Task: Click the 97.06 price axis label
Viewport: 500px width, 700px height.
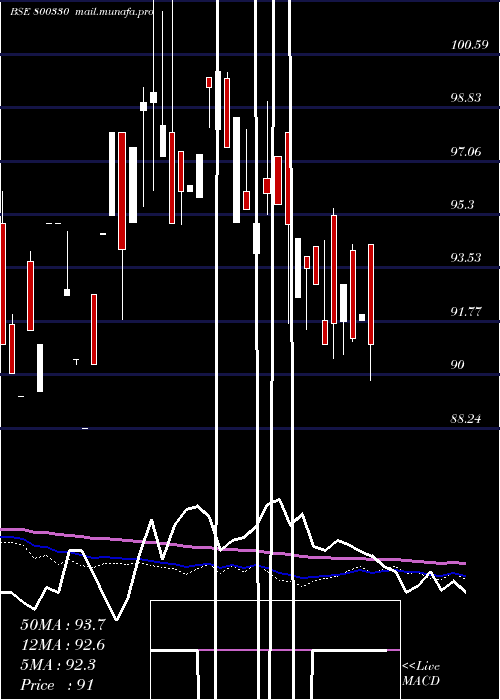Action: click(466, 152)
